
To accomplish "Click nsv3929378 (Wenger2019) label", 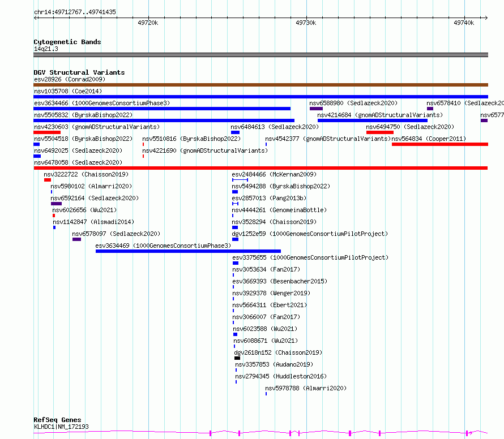I will pos(271,293).
